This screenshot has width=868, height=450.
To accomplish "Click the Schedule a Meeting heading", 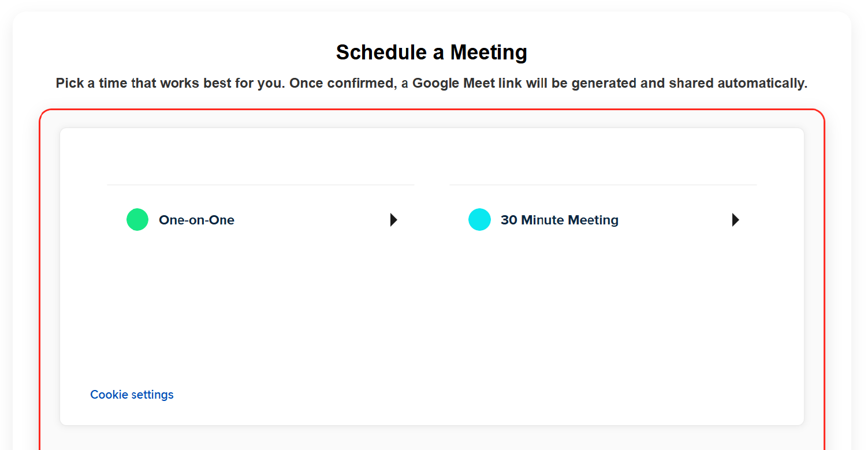I will (431, 52).
